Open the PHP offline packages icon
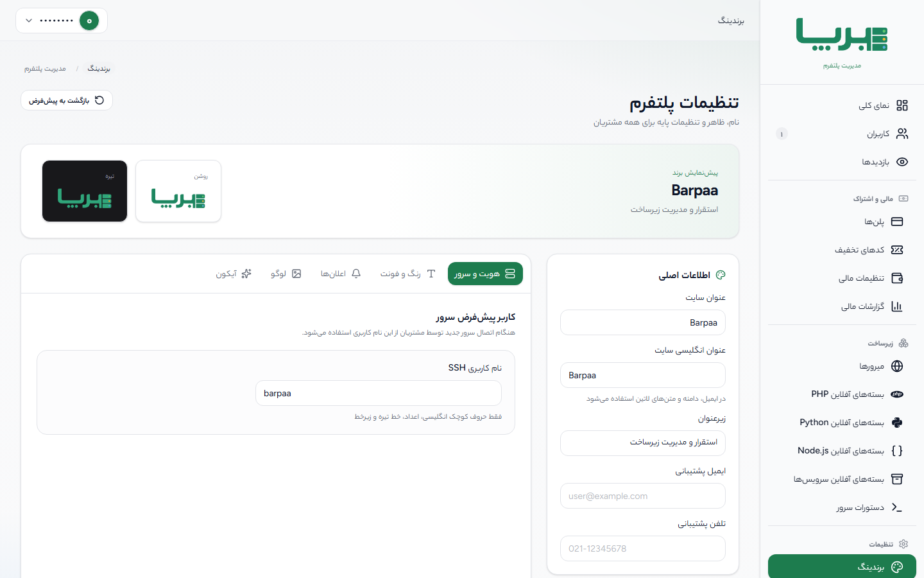The image size is (924, 578). [x=897, y=394]
